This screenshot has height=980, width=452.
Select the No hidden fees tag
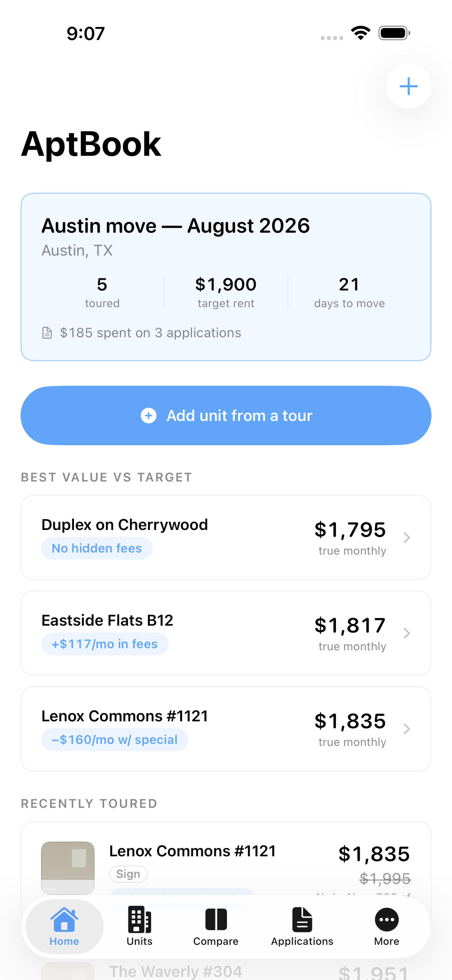pyautogui.click(x=97, y=548)
